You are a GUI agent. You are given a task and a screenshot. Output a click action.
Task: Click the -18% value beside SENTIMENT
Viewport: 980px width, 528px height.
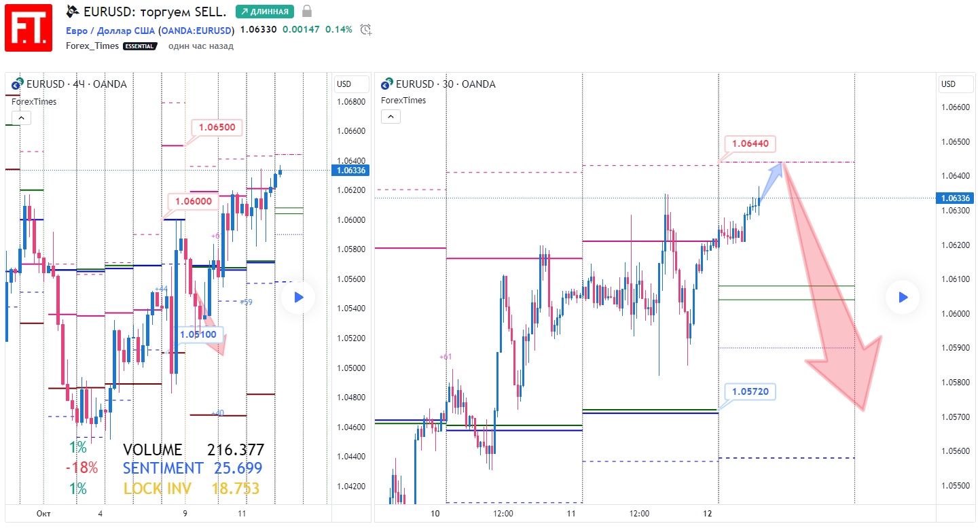[x=82, y=468]
